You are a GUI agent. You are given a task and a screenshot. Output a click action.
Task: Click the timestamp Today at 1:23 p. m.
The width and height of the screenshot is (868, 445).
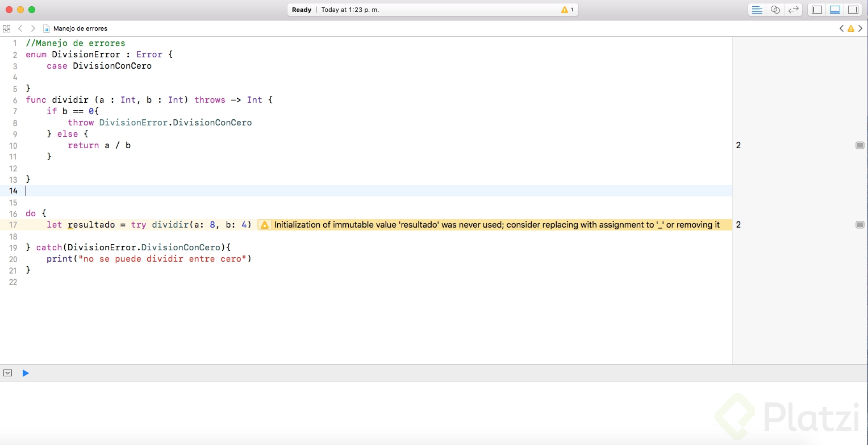point(350,10)
